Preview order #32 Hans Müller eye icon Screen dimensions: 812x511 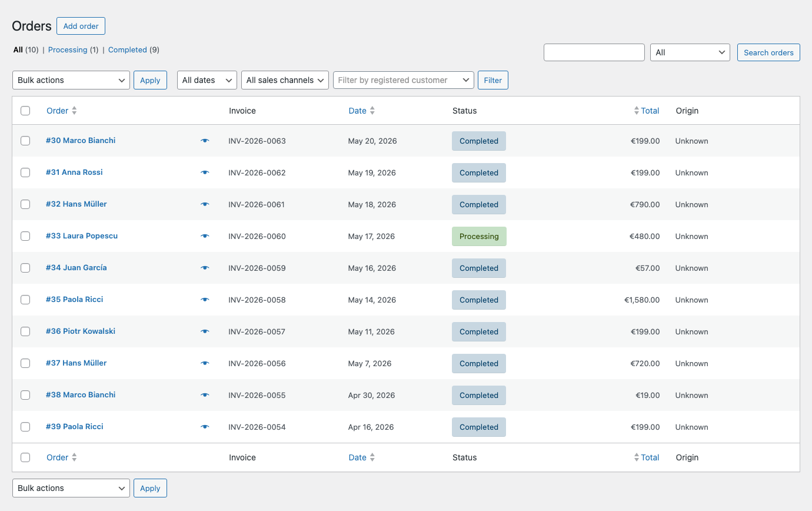[x=205, y=204]
